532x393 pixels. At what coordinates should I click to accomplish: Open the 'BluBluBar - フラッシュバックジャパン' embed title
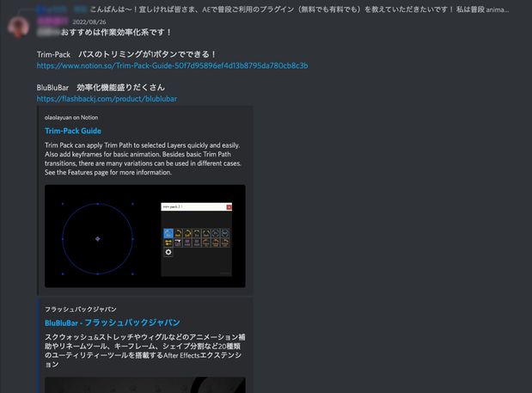tap(113, 322)
